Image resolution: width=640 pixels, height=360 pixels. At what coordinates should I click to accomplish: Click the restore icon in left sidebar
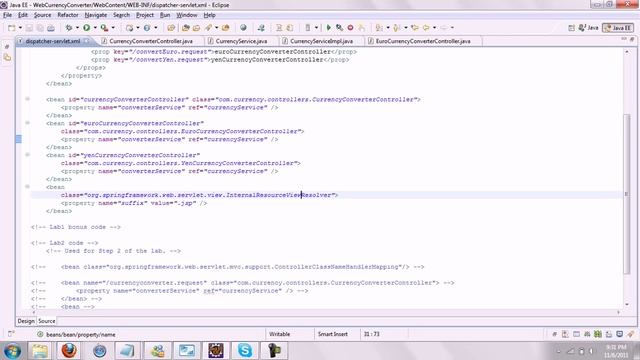click(7, 47)
